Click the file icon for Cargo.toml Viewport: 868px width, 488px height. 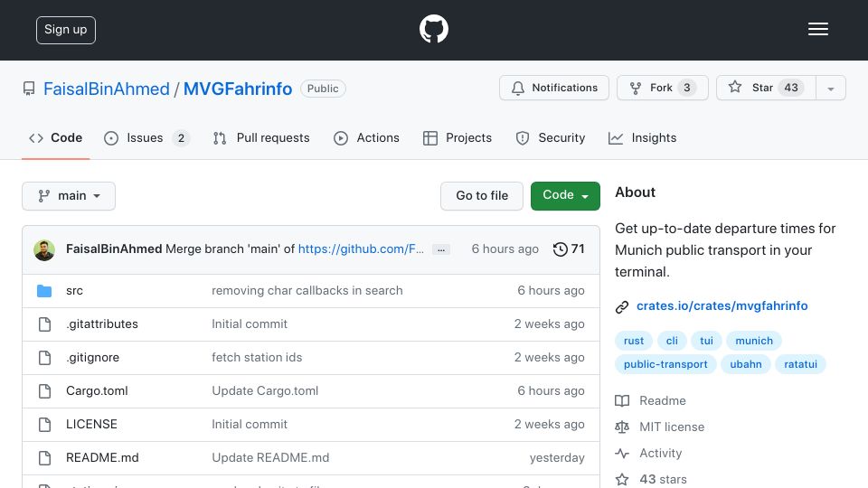point(45,391)
